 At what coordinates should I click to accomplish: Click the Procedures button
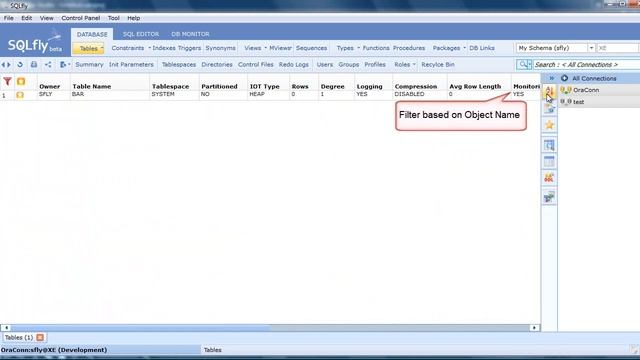[409, 48]
